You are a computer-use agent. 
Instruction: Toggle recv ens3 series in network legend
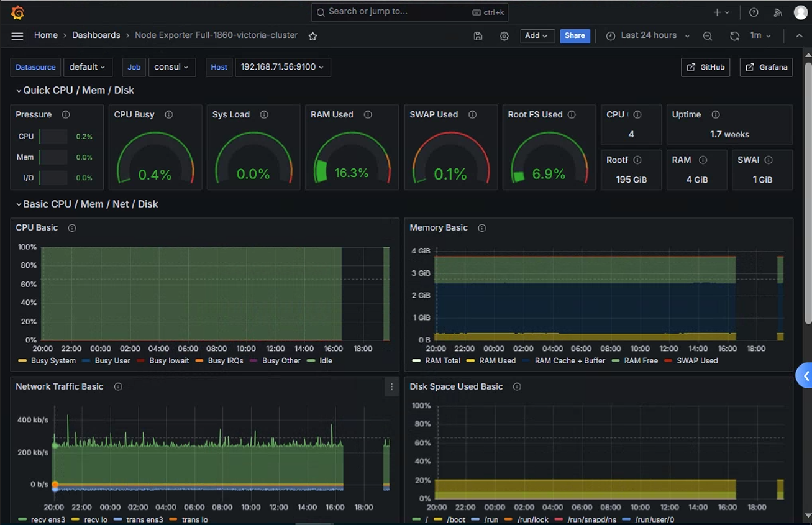[x=42, y=519]
